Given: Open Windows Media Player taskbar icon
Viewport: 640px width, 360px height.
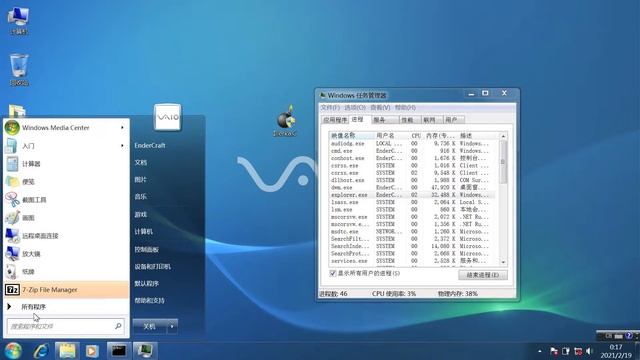Looking at the screenshot, I should pos(92,351).
